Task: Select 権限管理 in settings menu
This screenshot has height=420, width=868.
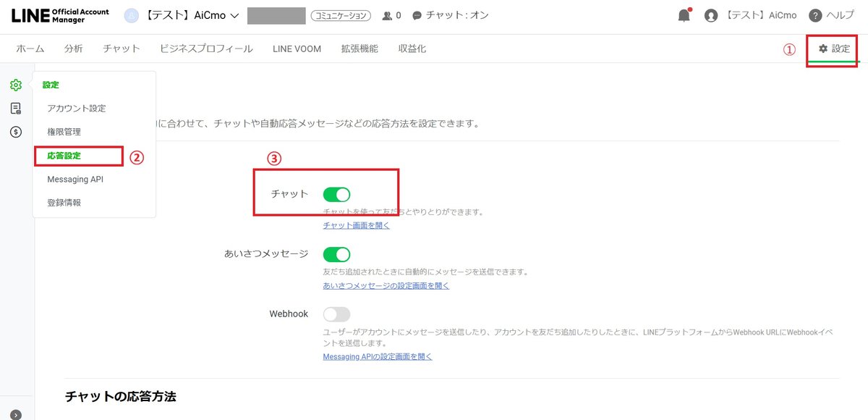Action: pos(64,132)
